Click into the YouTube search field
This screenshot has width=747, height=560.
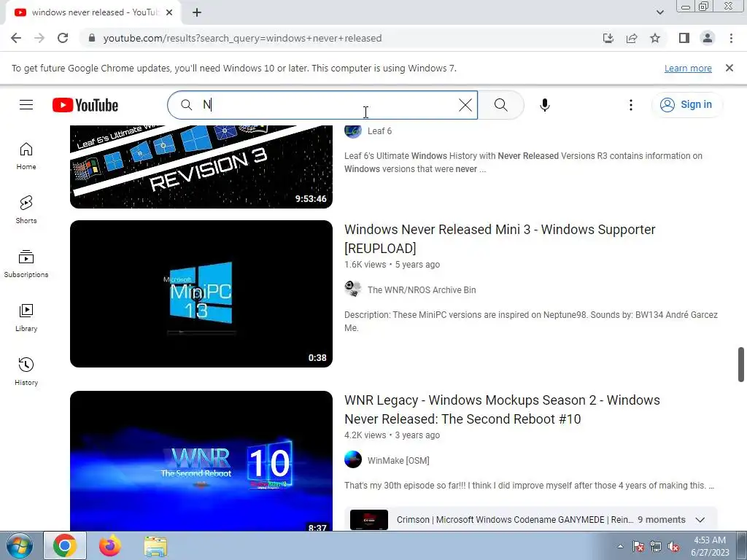pyautogui.click(x=322, y=105)
